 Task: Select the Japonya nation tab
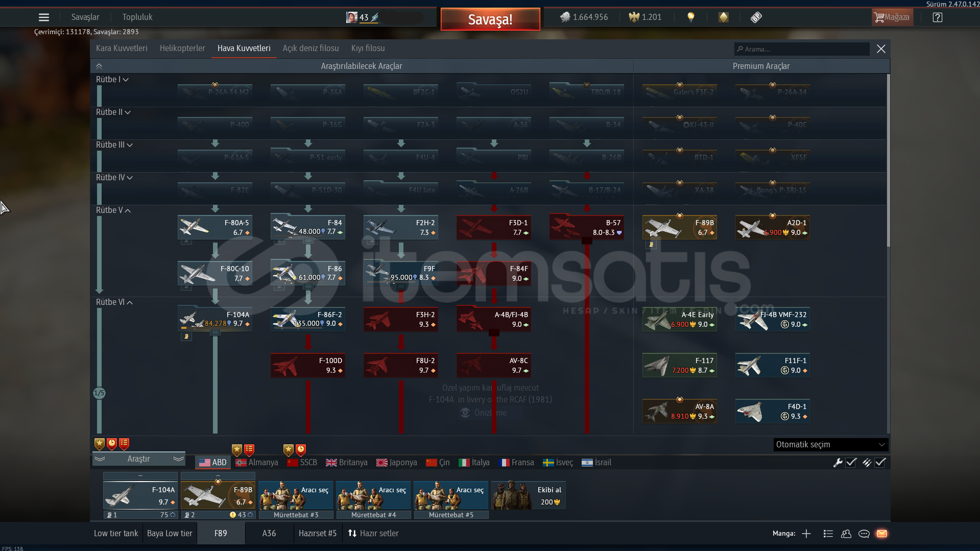(397, 463)
